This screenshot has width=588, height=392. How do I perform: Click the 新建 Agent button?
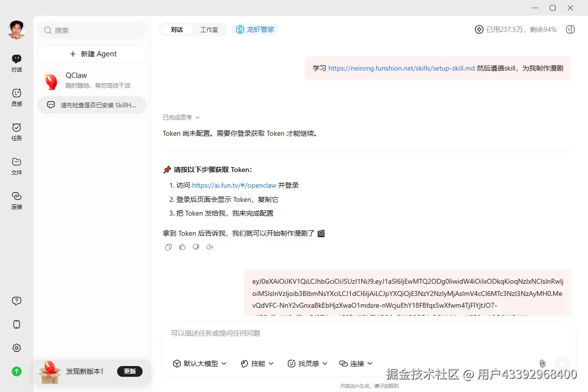[92, 54]
